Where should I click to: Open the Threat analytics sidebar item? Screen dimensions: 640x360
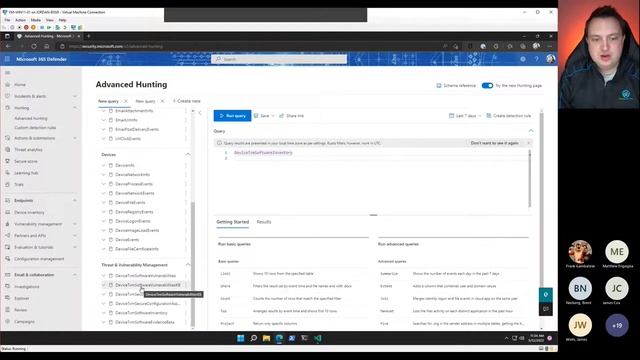(x=28, y=150)
